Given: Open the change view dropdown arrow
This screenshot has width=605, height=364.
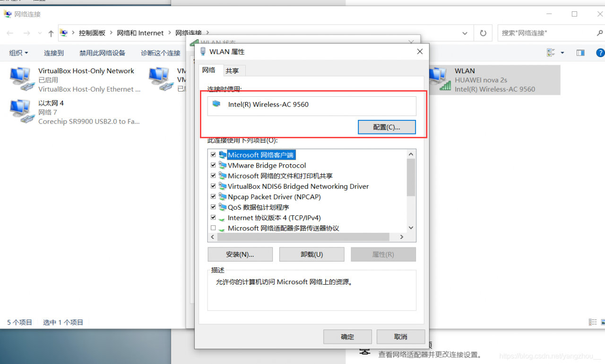Looking at the screenshot, I should click(x=562, y=53).
